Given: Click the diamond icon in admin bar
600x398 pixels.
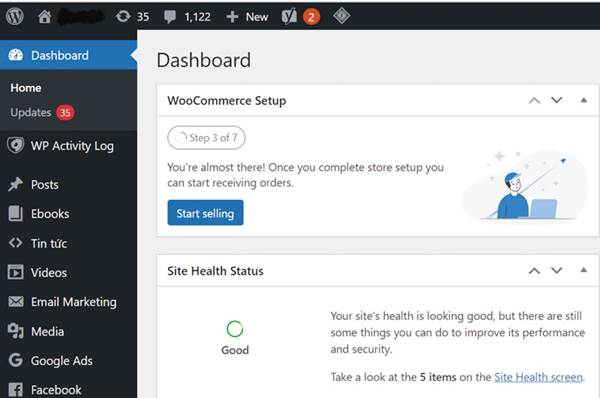Looking at the screenshot, I should click(341, 16).
